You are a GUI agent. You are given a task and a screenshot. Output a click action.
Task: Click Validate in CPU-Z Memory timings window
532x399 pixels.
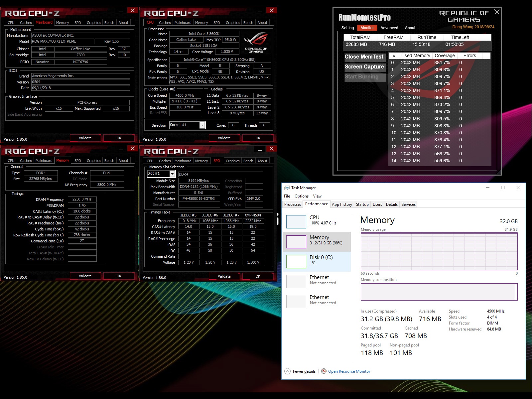85,276
